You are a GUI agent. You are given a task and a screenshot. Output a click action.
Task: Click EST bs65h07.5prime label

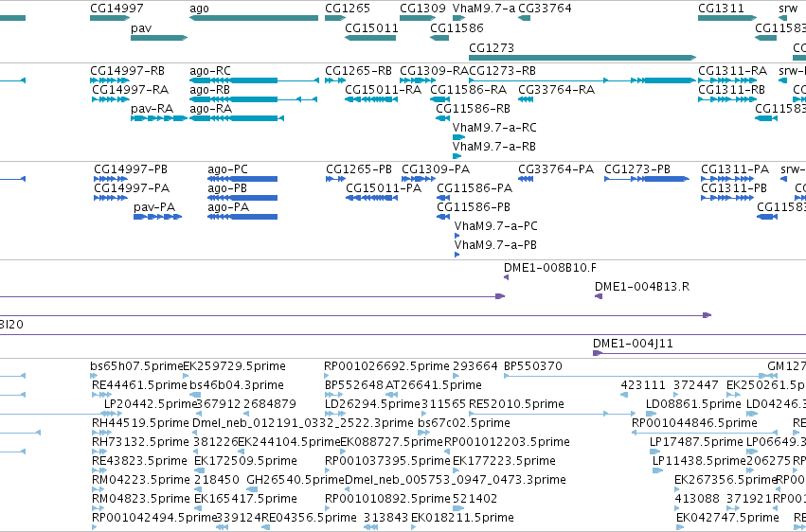(x=136, y=366)
